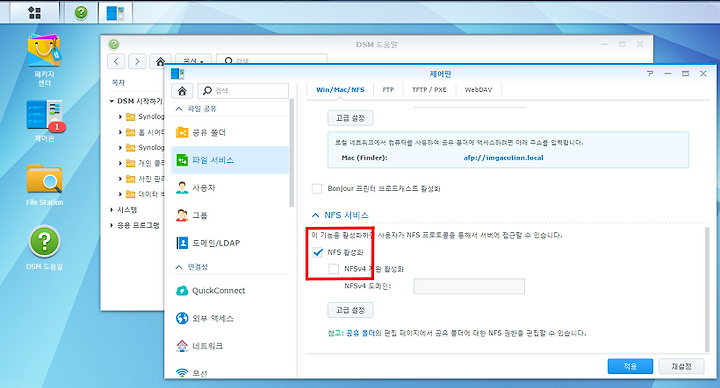Collapse the NFS 서비스 section
Viewport: 720px width, 388px height.
(315, 215)
